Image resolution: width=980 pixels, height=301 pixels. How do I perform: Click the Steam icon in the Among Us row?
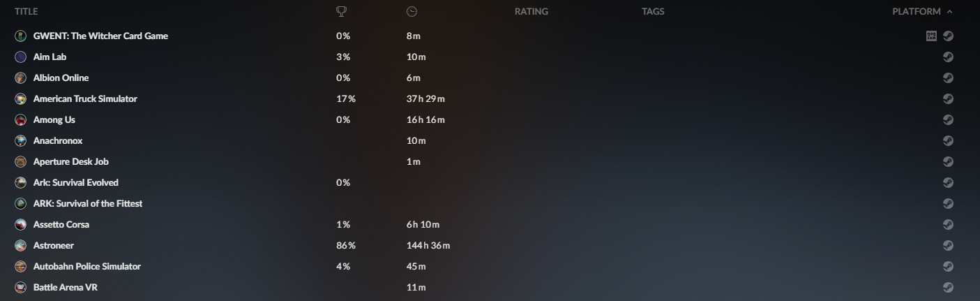click(948, 120)
